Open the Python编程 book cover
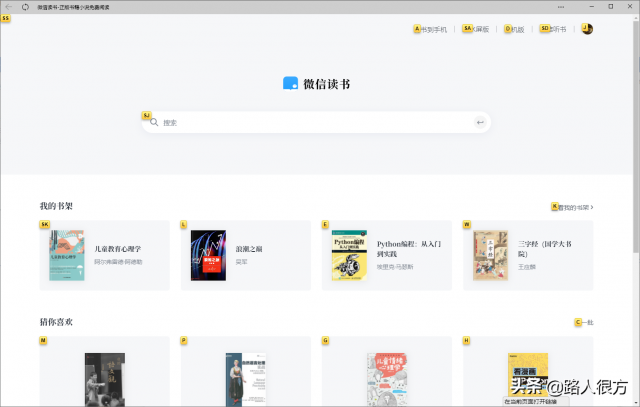 (349, 255)
